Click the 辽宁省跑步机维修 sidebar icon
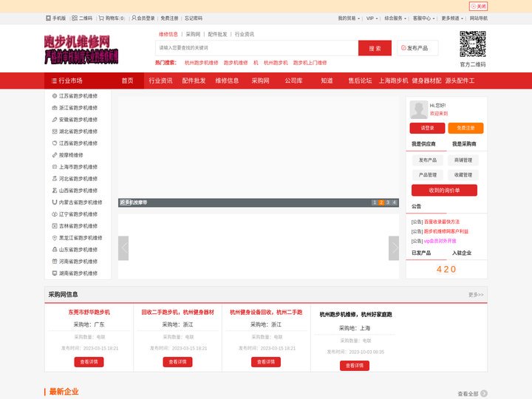 click(x=54, y=214)
